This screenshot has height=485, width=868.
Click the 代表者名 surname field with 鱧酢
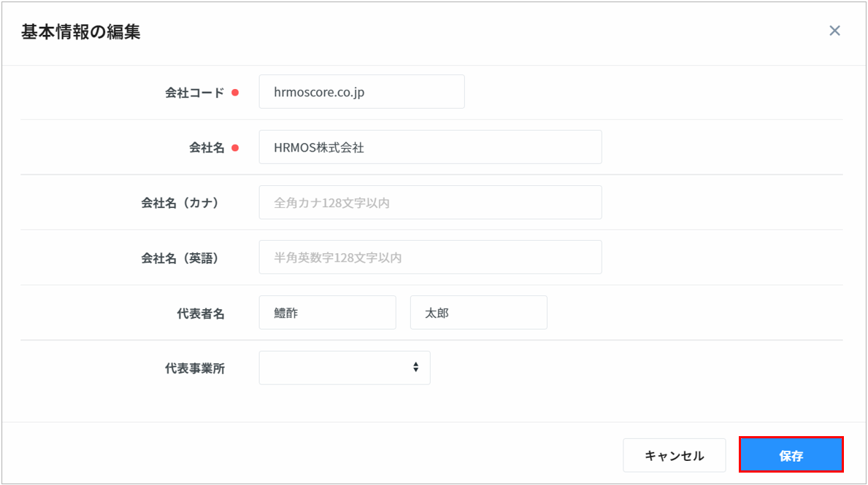coord(327,313)
